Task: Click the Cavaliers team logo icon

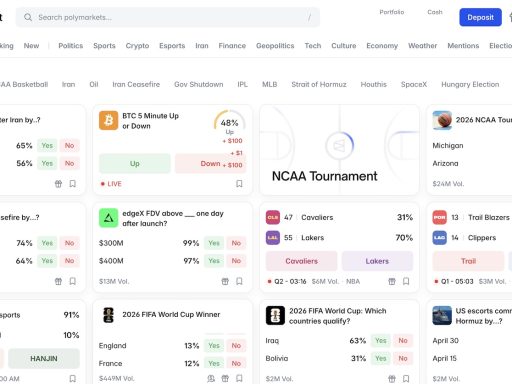Action: [x=273, y=217]
